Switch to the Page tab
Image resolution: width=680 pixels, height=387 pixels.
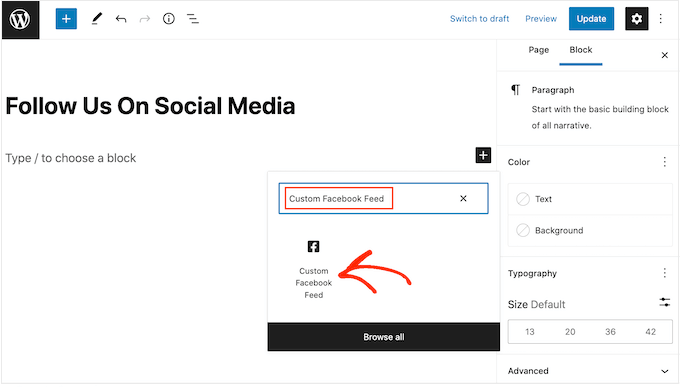tap(539, 50)
